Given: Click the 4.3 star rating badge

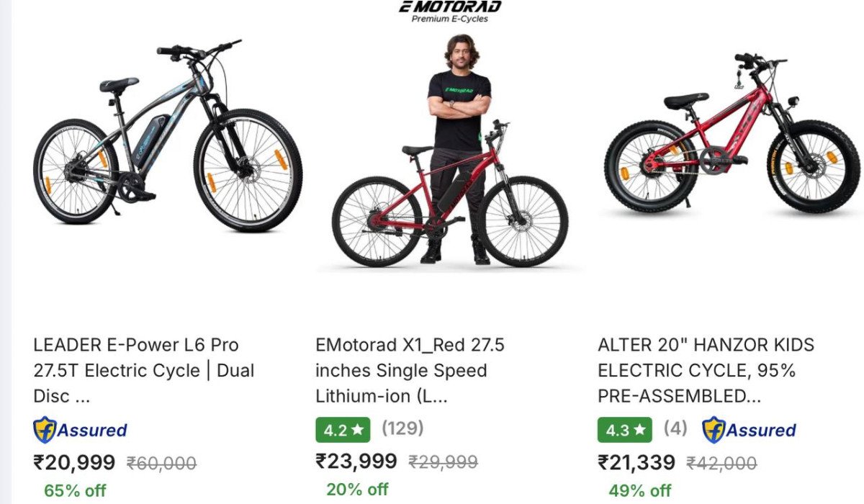Looking at the screenshot, I should pyautogui.click(x=624, y=430).
